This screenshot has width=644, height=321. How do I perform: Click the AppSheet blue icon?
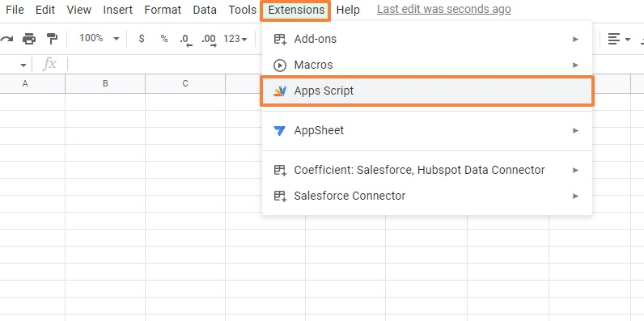pyautogui.click(x=280, y=130)
